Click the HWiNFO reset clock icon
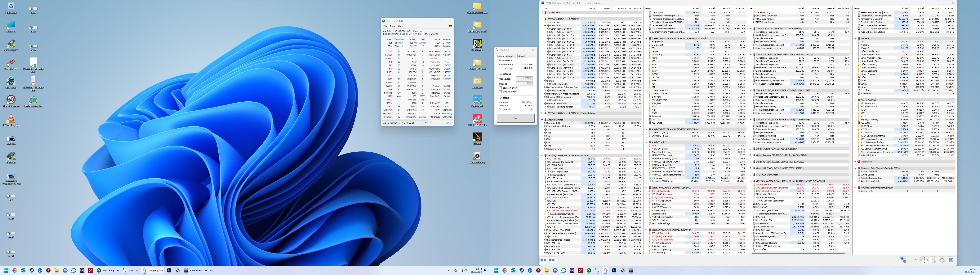The width and height of the screenshot is (980, 275). click(x=924, y=260)
